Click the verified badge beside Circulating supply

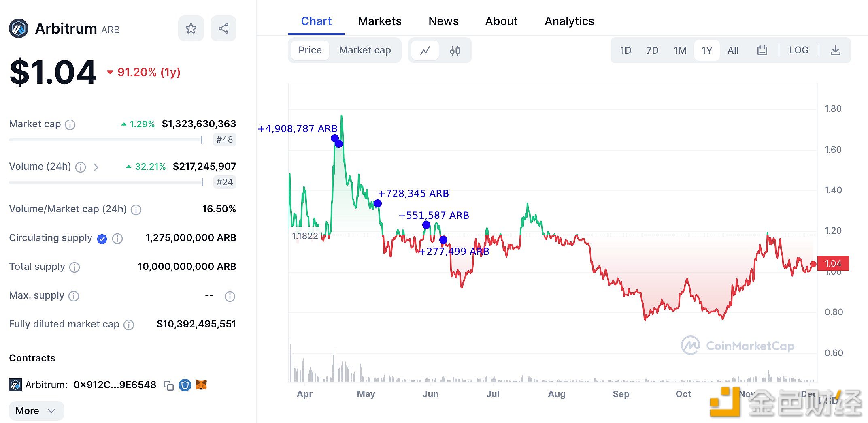pos(102,239)
